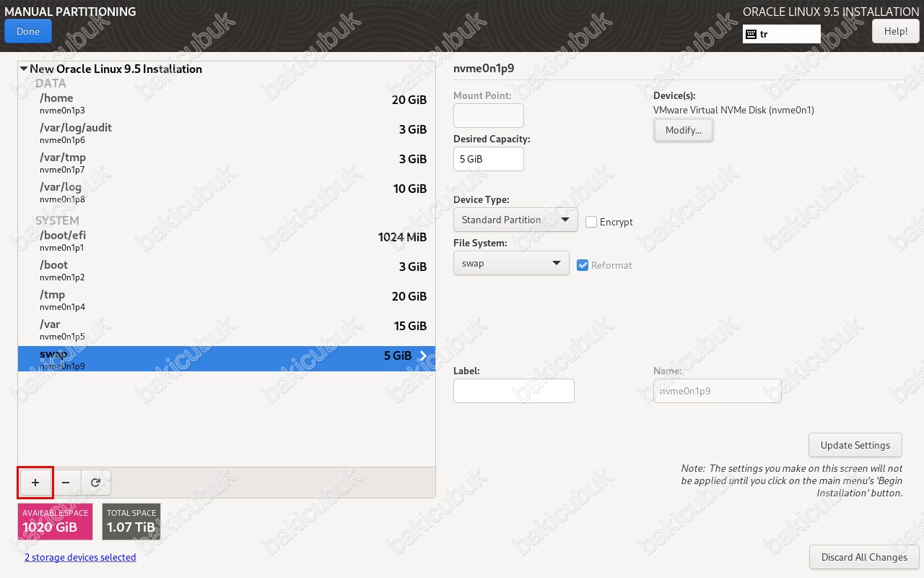
Task: Click the 1024 MiB size value
Action: [402, 237]
